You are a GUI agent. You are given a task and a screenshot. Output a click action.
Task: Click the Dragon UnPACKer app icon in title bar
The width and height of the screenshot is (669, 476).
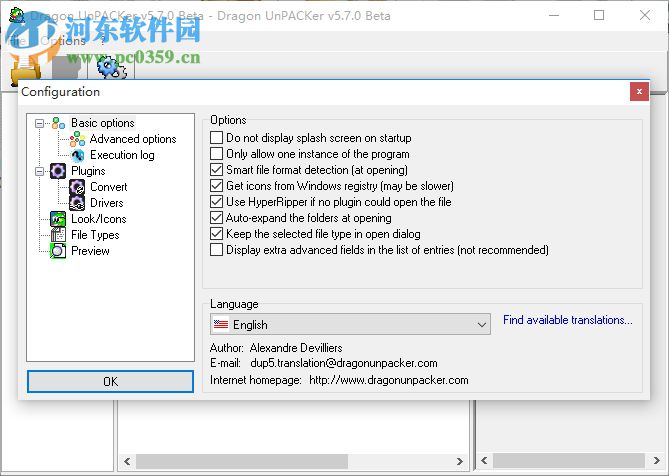coord(16,15)
